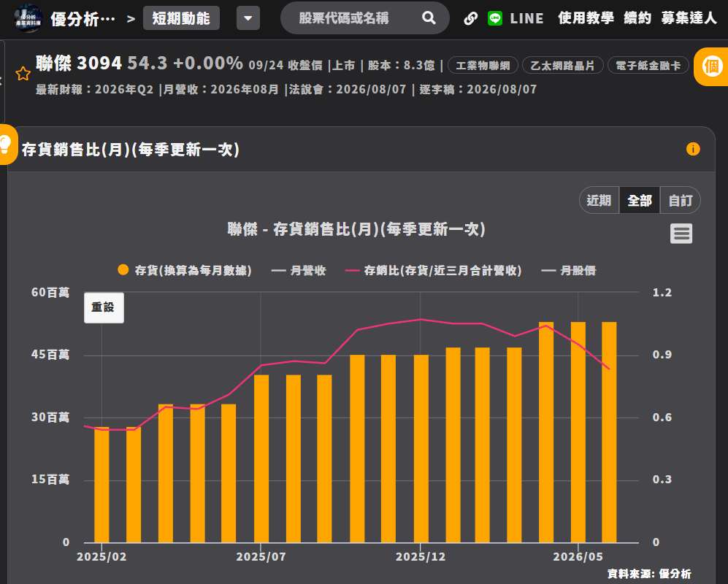Open the 短期動能 category selector
The height and width of the screenshot is (584, 728).
pos(181,18)
